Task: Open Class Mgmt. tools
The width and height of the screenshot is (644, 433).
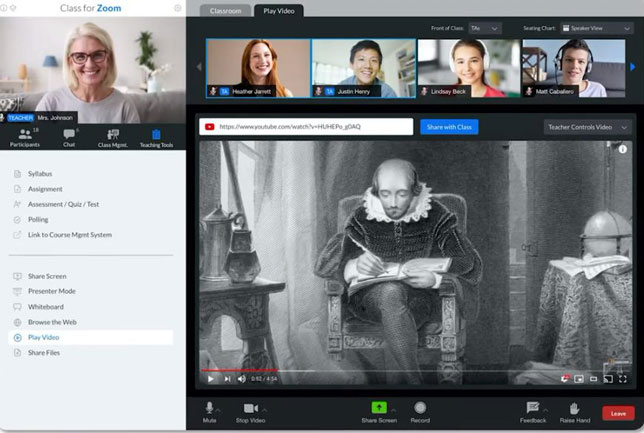Action: (113, 135)
